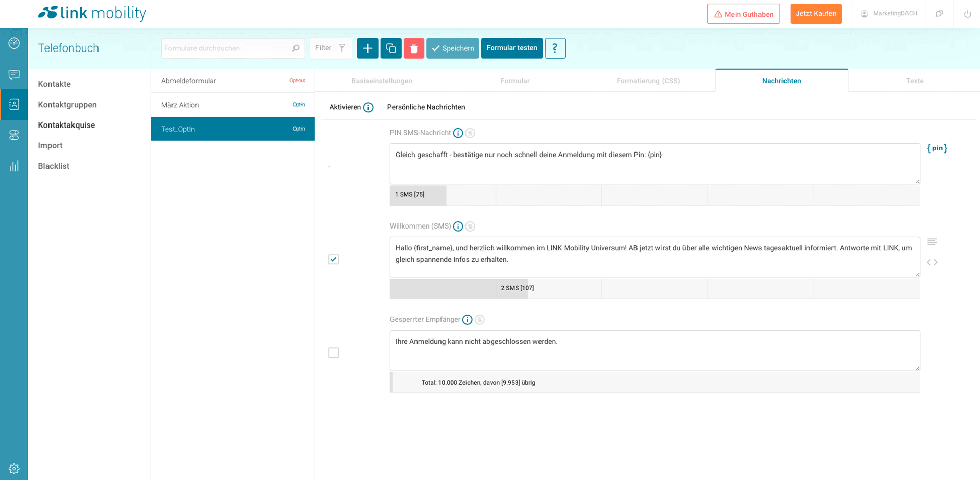Viewport: 980px width, 480px height.
Task: Open the MarketingDACH user menu
Action: click(x=889, y=14)
